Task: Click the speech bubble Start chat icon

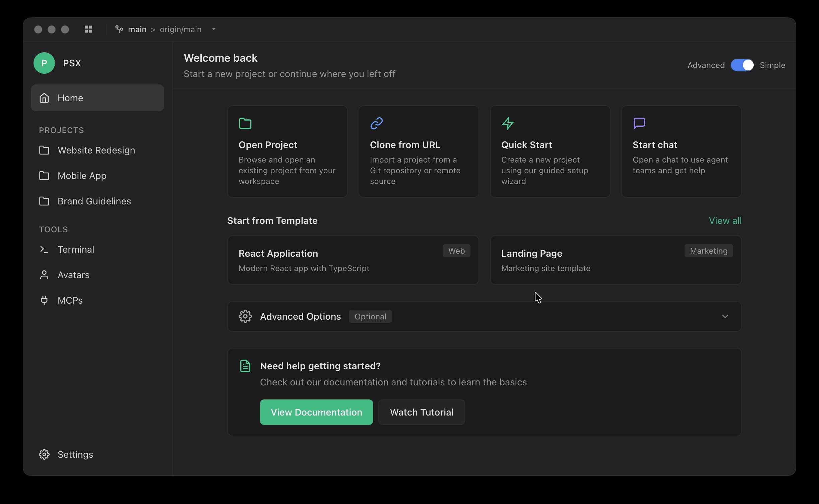Action: click(x=639, y=123)
